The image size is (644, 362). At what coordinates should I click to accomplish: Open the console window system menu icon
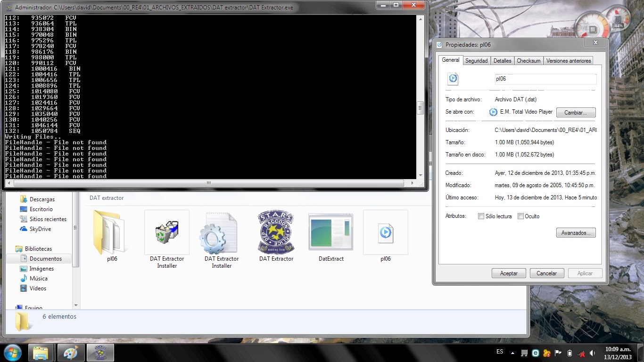point(8,8)
